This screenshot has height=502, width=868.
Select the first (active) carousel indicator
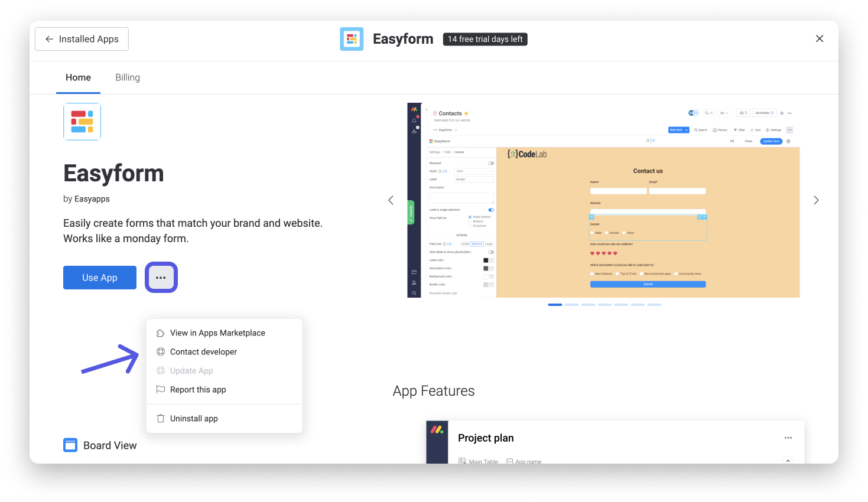click(x=555, y=305)
